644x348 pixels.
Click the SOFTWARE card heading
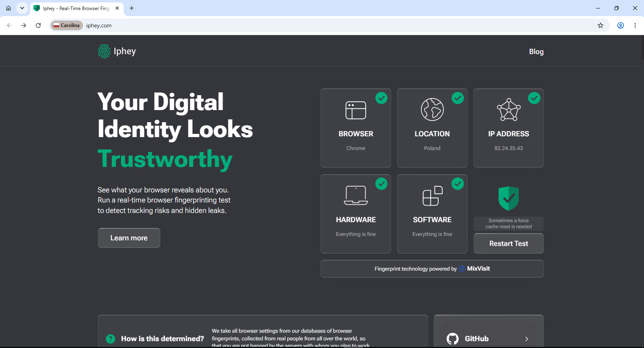pos(432,220)
